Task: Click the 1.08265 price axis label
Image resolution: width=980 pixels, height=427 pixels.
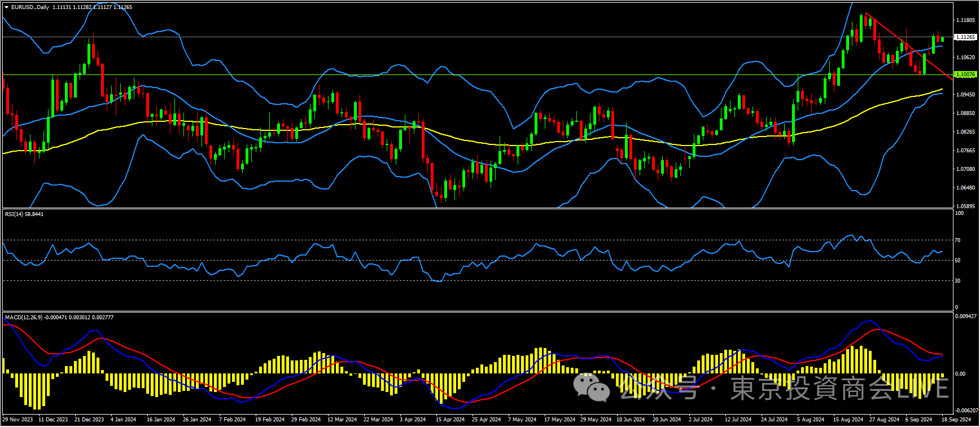Action: [965, 132]
